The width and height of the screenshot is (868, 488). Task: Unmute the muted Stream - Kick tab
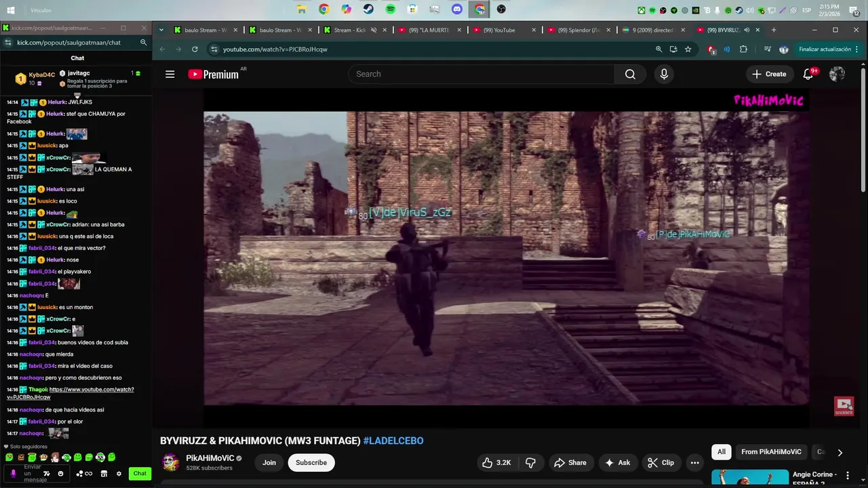[373, 30]
